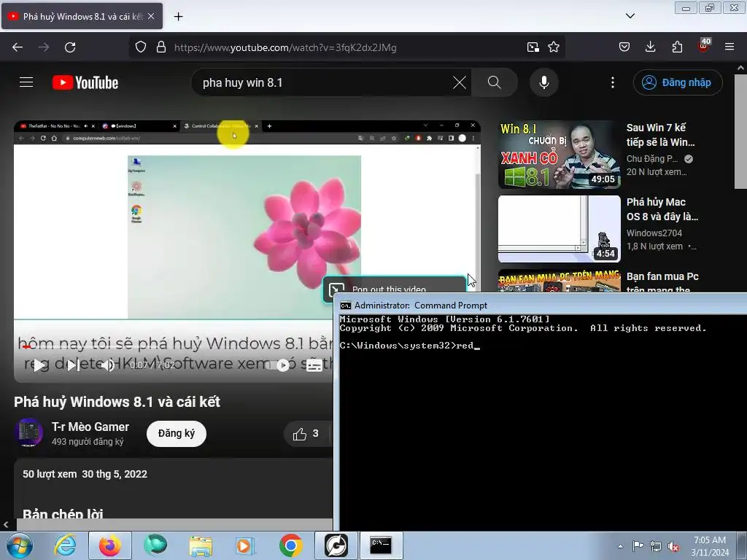Go to YouTube home via logo
The width and height of the screenshot is (747, 560).
coord(85,82)
